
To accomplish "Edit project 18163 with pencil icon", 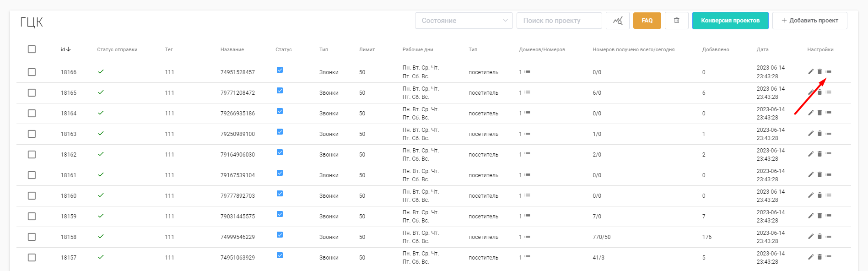I will (811, 133).
